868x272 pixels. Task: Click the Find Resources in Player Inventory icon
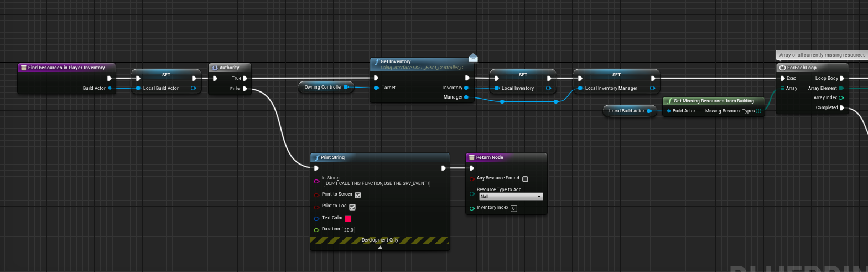click(x=23, y=68)
